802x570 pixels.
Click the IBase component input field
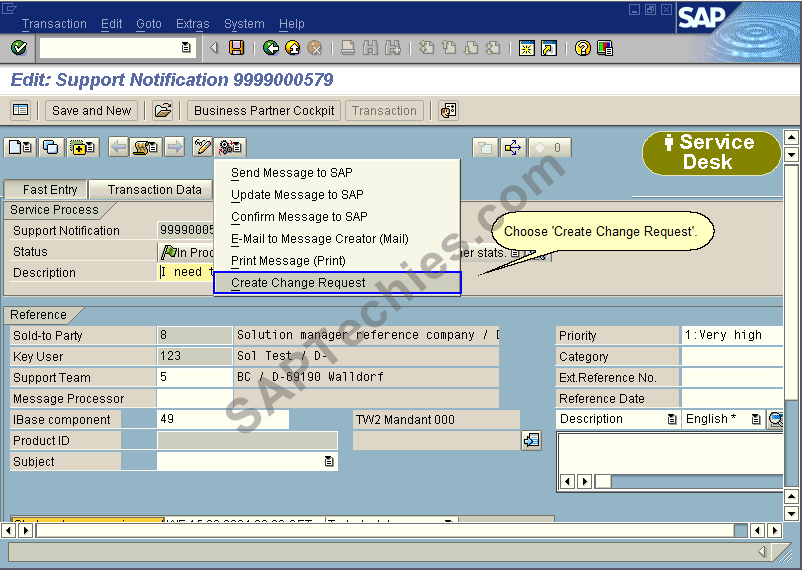click(x=222, y=419)
